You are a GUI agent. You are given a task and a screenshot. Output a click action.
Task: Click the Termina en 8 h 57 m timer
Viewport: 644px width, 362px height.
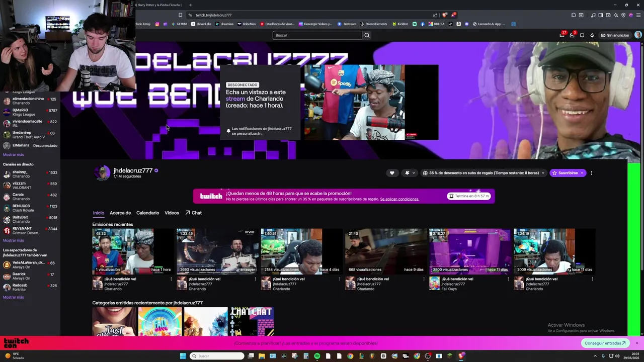[x=469, y=196]
